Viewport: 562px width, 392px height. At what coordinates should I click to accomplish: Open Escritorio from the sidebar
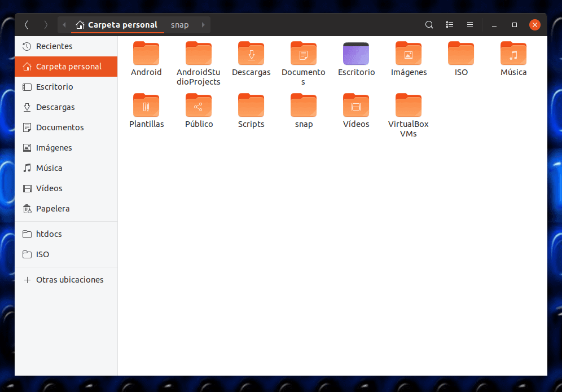click(66, 87)
